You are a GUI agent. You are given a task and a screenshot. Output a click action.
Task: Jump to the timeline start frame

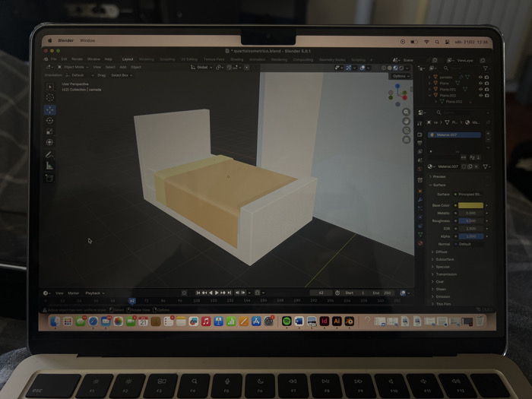[198, 293]
